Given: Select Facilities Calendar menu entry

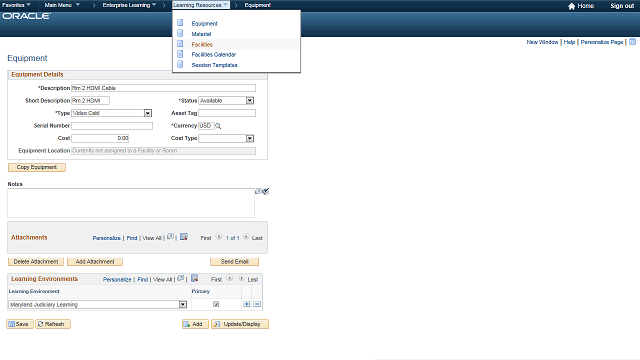Looking at the screenshot, I should coord(214,54).
